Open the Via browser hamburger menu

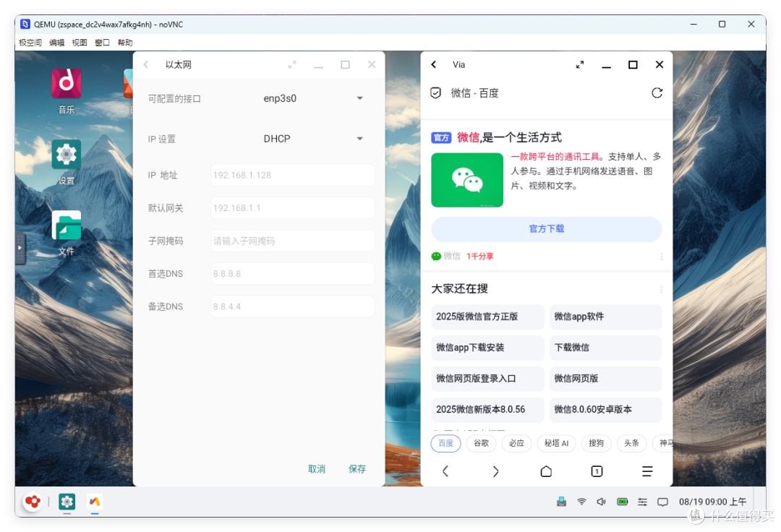coord(647,471)
